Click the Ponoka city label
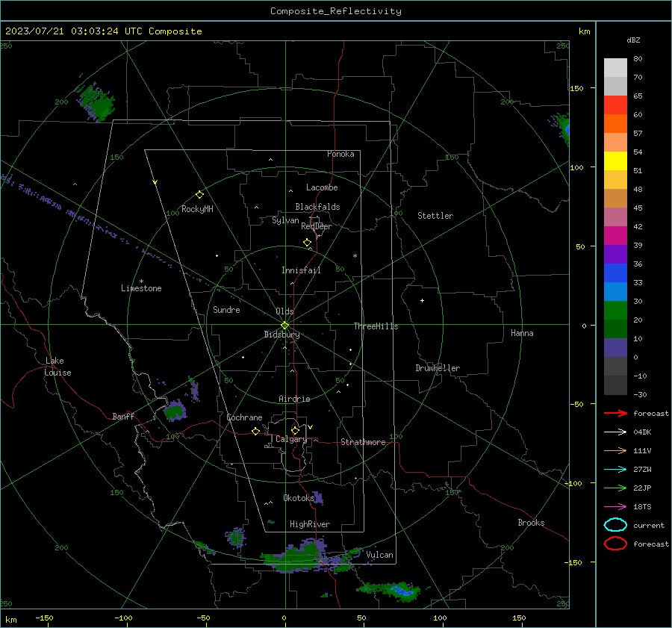 click(340, 154)
